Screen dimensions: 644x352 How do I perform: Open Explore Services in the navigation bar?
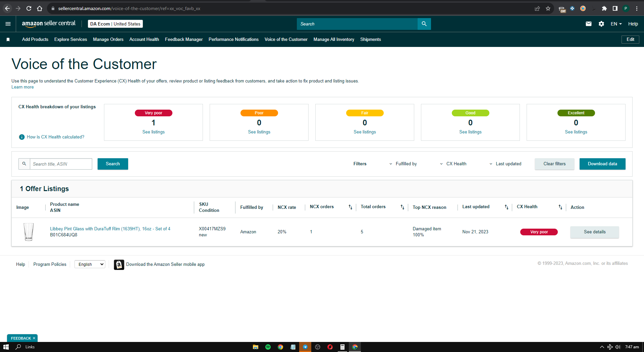pyautogui.click(x=71, y=40)
